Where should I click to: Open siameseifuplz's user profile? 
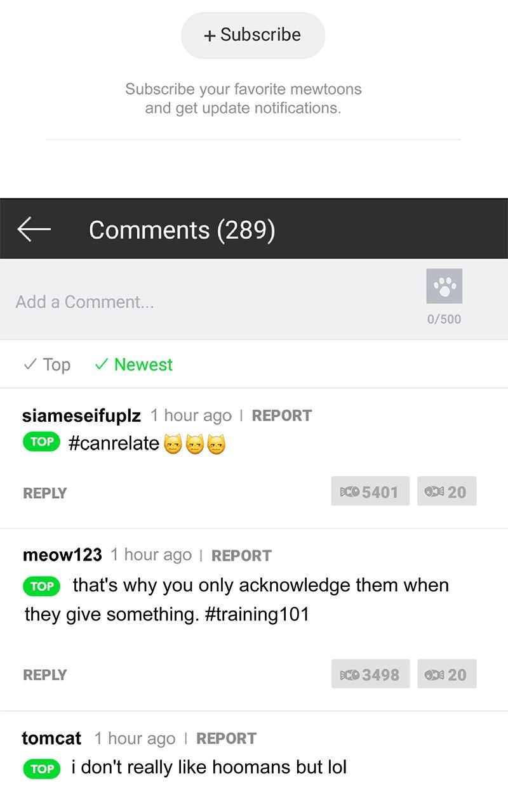81,416
